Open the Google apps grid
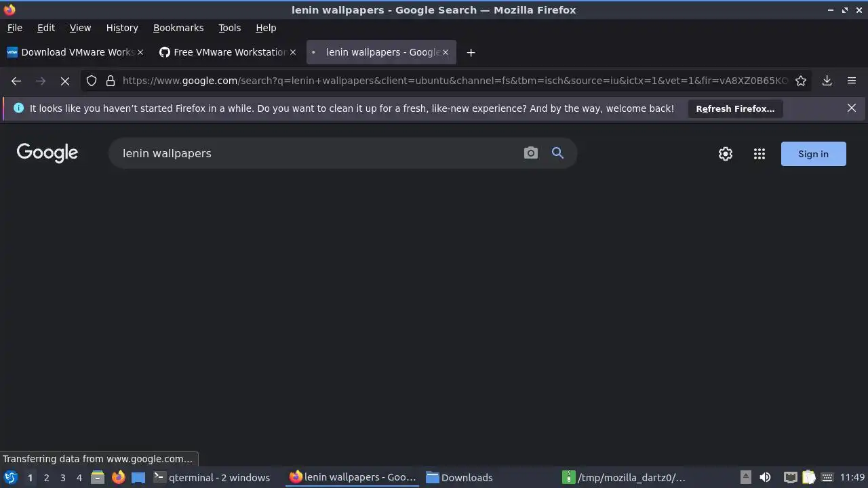 point(759,154)
